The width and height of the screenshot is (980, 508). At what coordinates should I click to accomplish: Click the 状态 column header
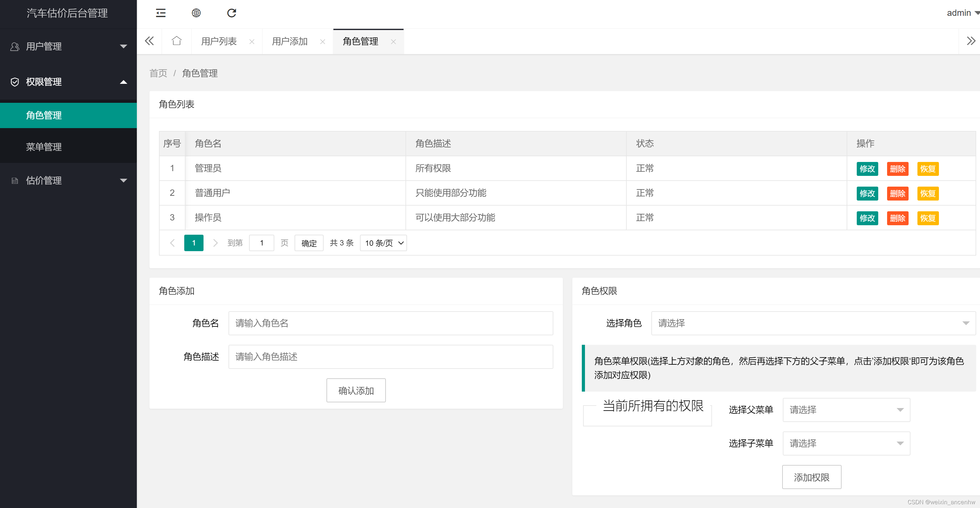pos(737,144)
